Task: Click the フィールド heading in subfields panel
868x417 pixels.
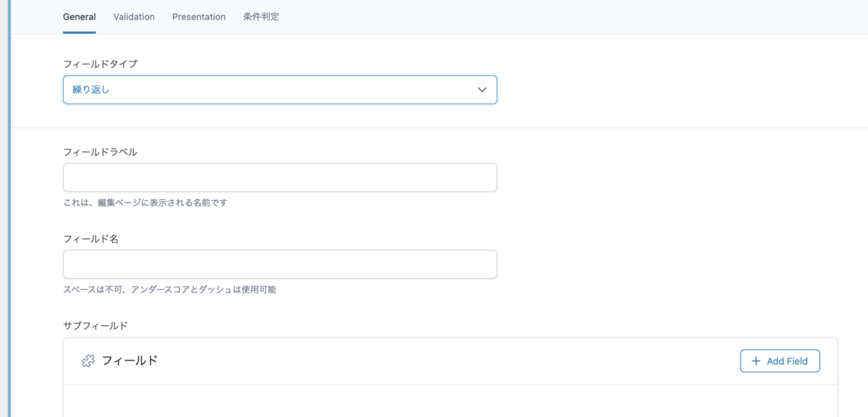Action: [x=129, y=361]
